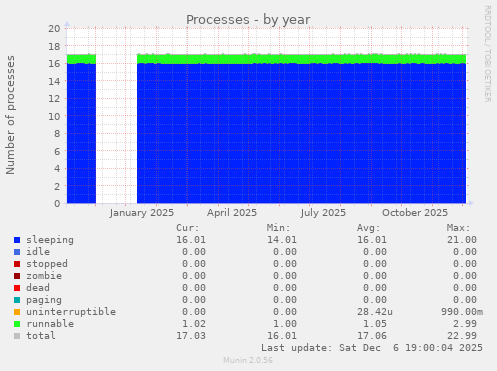The image size is (497, 371).
Task: Click the 'sleeping' legend label
Action: (x=50, y=240)
